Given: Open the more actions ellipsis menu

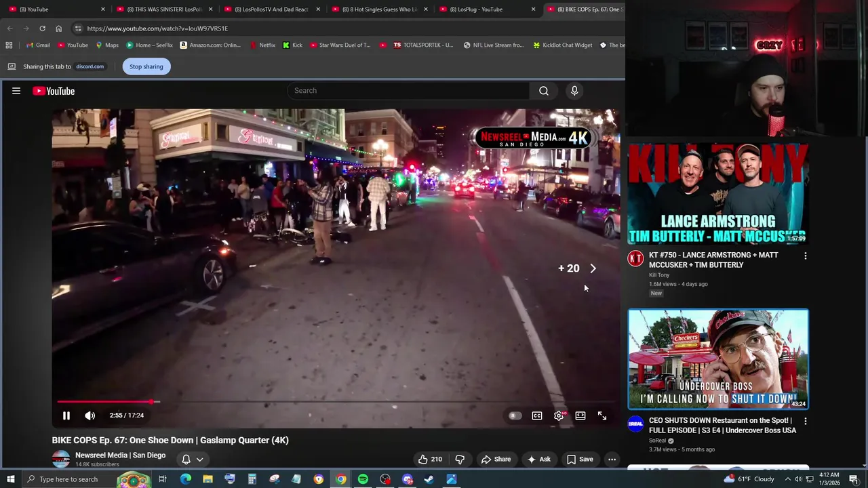Looking at the screenshot, I should [612, 460].
